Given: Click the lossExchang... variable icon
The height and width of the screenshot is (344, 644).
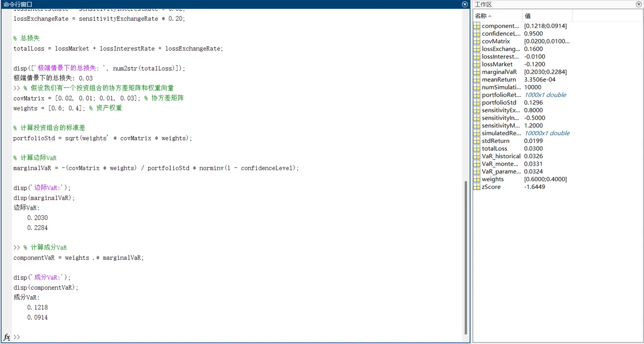Looking at the screenshot, I should point(477,49).
